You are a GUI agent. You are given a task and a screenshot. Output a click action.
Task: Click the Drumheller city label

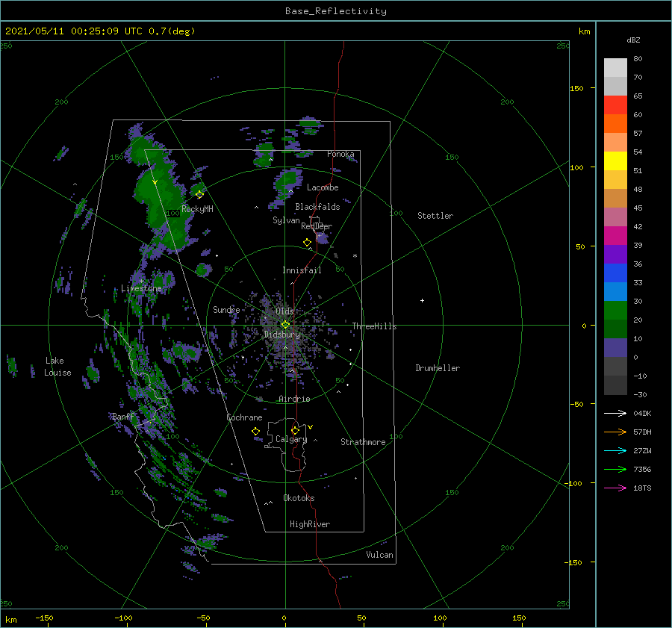click(438, 368)
